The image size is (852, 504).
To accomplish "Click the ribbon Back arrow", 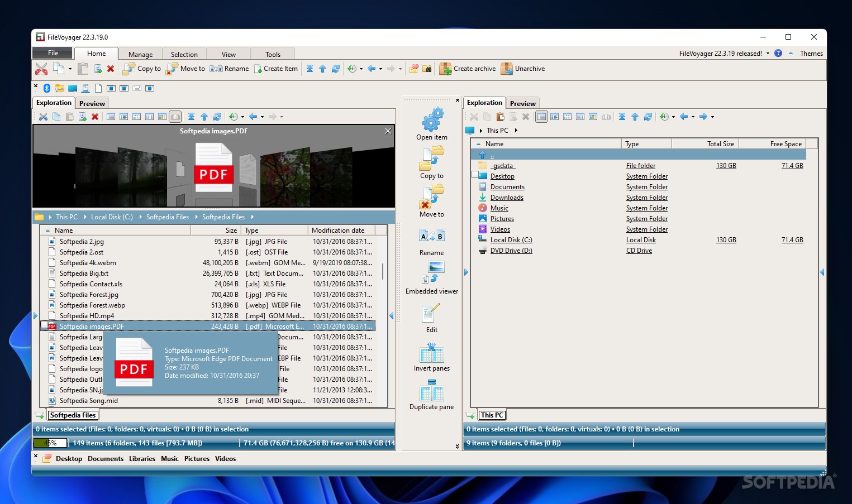I will tap(372, 69).
